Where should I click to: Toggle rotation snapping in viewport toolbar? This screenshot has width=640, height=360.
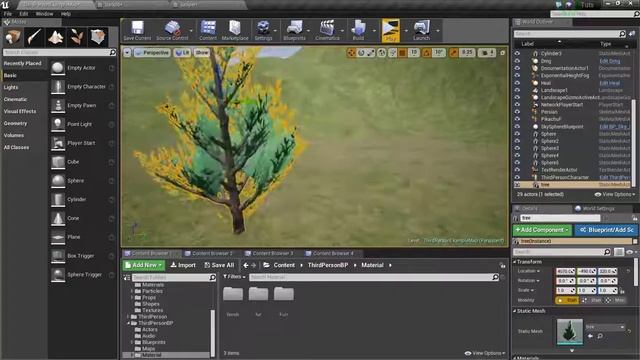pos(427,53)
